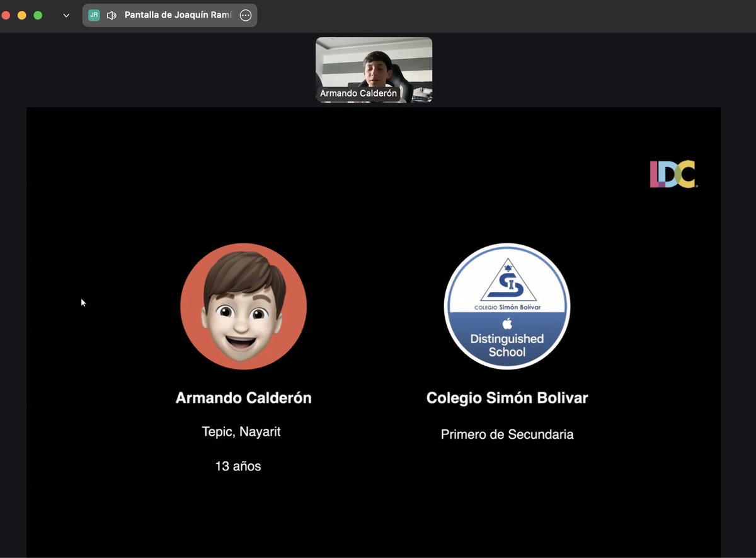Click the text '13 años'

coord(238,467)
